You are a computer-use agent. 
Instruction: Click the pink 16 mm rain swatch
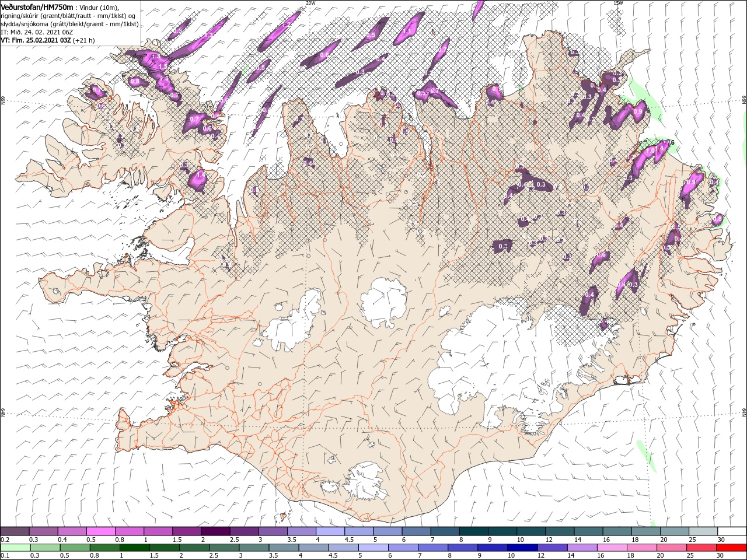point(612,548)
